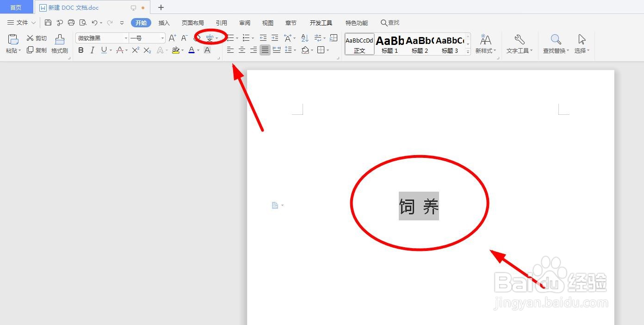Viewport: 644px width, 325px height.
Task: Increase paragraph indent
Action: tap(275, 38)
